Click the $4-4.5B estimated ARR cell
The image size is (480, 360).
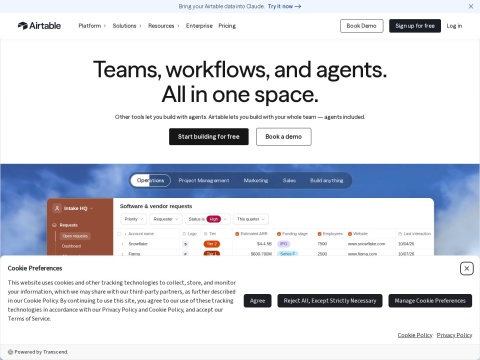(x=264, y=244)
